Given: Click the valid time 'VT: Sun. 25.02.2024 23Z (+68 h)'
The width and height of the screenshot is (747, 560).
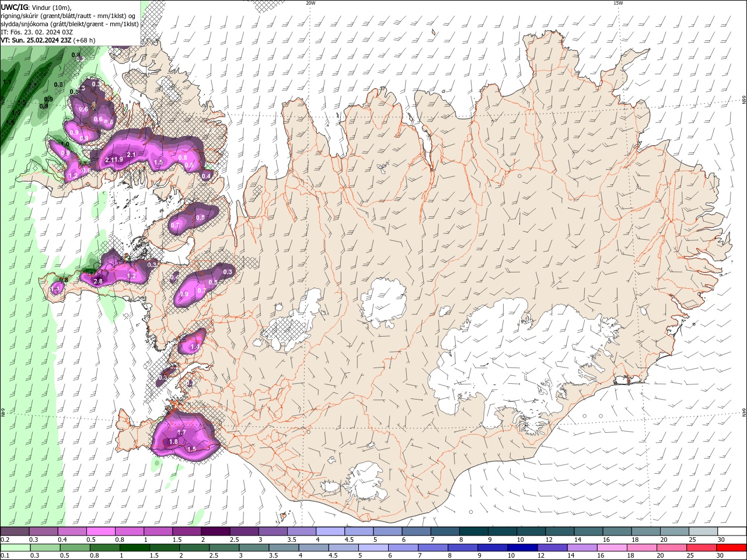Looking at the screenshot, I should click(x=48, y=40).
